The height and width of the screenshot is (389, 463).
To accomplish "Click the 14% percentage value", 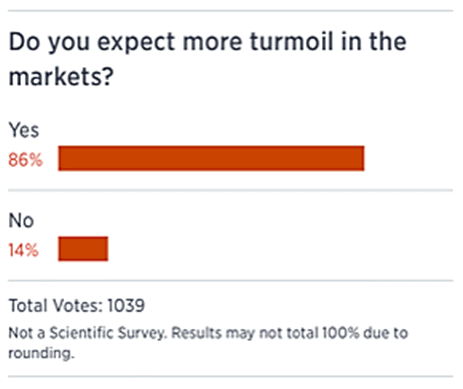I will point(23,250).
